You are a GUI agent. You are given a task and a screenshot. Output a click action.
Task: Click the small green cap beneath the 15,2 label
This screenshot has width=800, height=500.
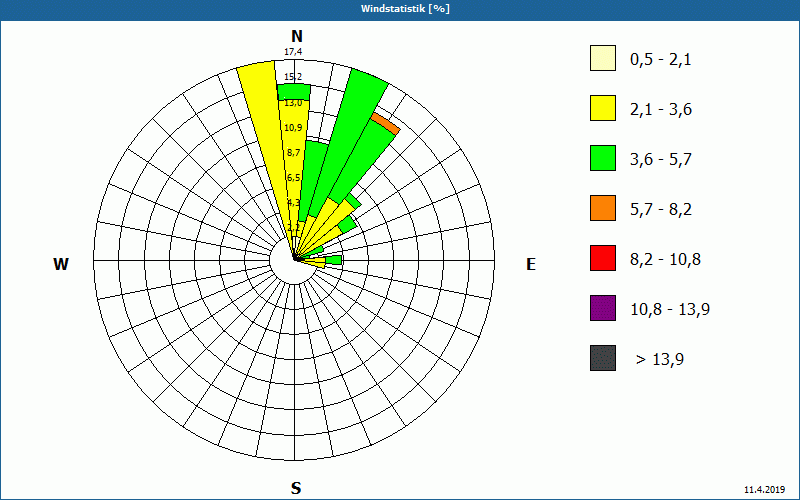pos(294,92)
